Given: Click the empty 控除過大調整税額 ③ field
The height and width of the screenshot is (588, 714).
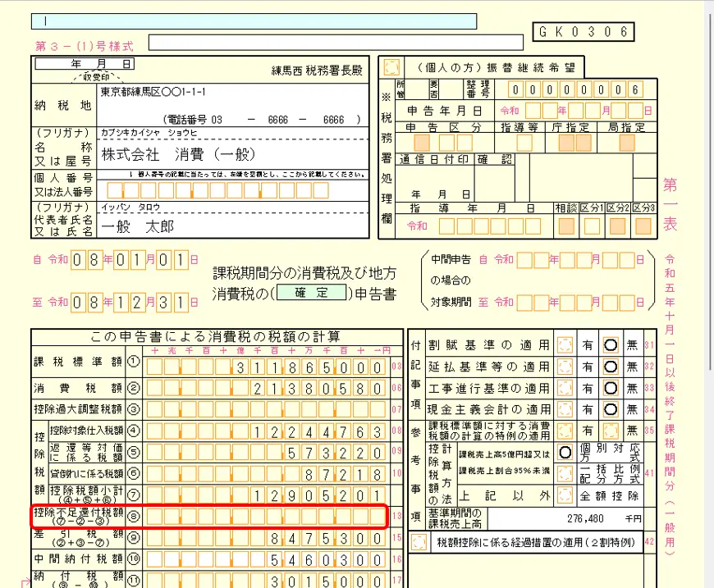Looking at the screenshot, I should (267, 409).
